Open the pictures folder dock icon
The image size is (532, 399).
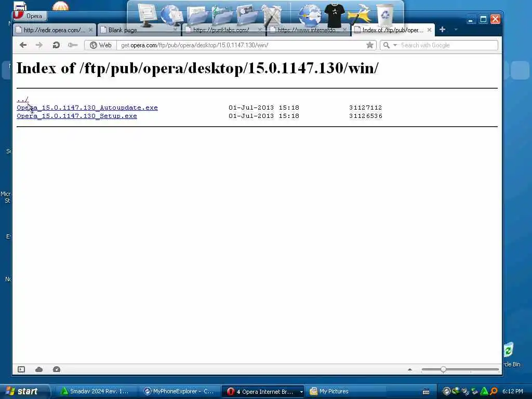tap(246, 16)
